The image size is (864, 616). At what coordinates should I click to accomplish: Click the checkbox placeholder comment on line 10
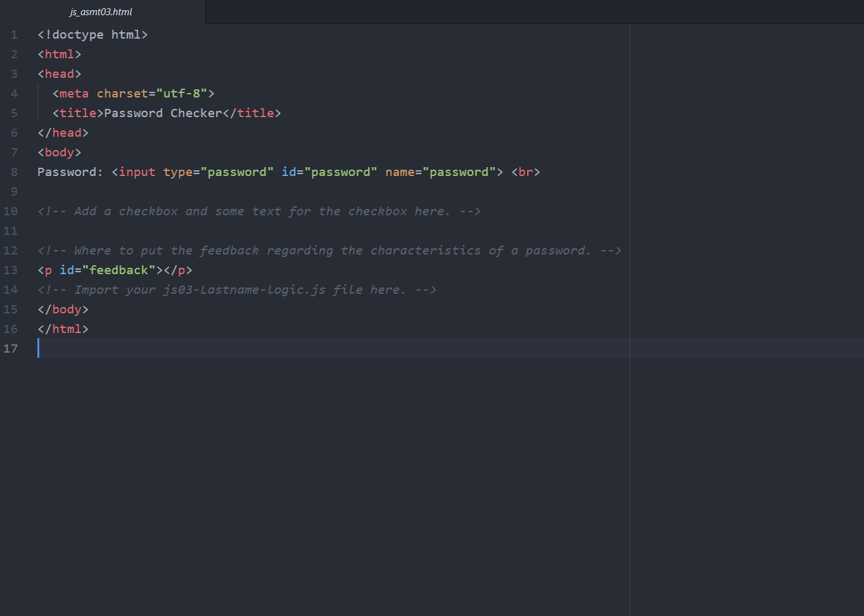coord(258,211)
